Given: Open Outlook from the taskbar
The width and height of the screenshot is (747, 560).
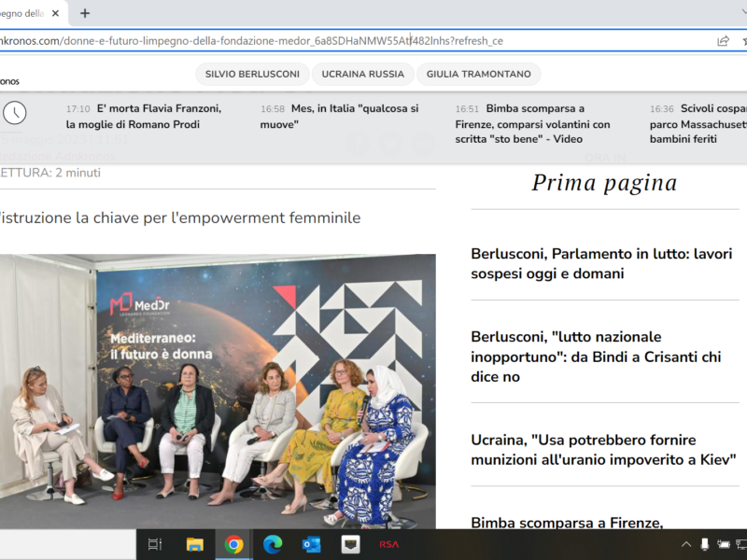Looking at the screenshot, I should (311, 544).
